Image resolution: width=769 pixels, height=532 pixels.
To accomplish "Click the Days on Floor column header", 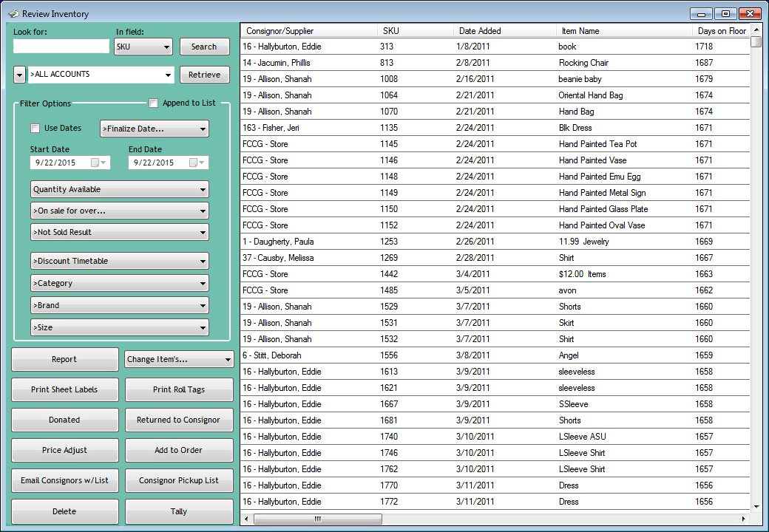I will tap(721, 31).
